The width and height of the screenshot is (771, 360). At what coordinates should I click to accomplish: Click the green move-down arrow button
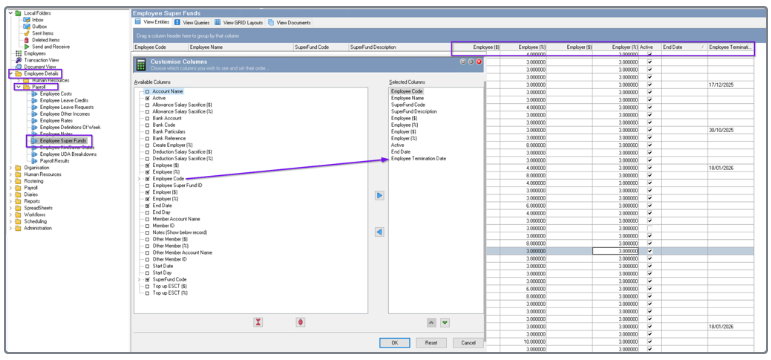(x=445, y=323)
